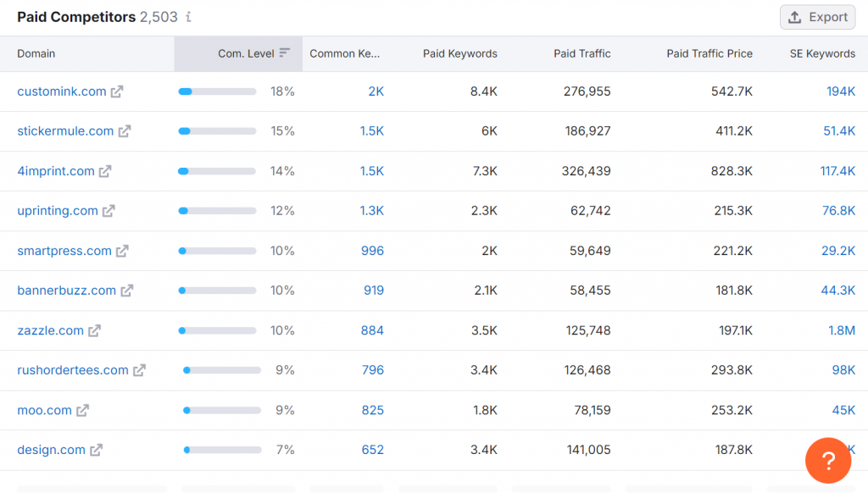Click competition level bar for customink.com
The image size is (868, 493).
pos(217,91)
